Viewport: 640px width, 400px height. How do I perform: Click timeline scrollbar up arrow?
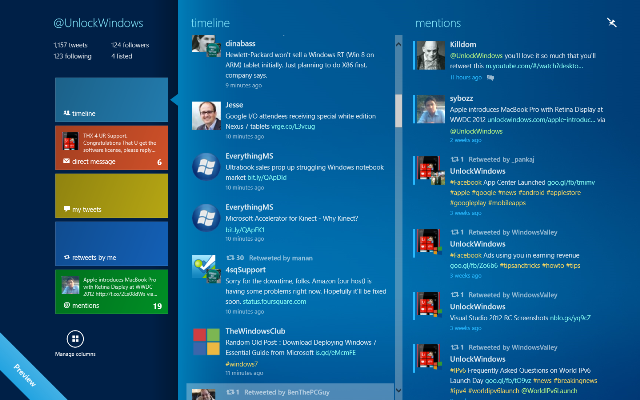pos(398,44)
